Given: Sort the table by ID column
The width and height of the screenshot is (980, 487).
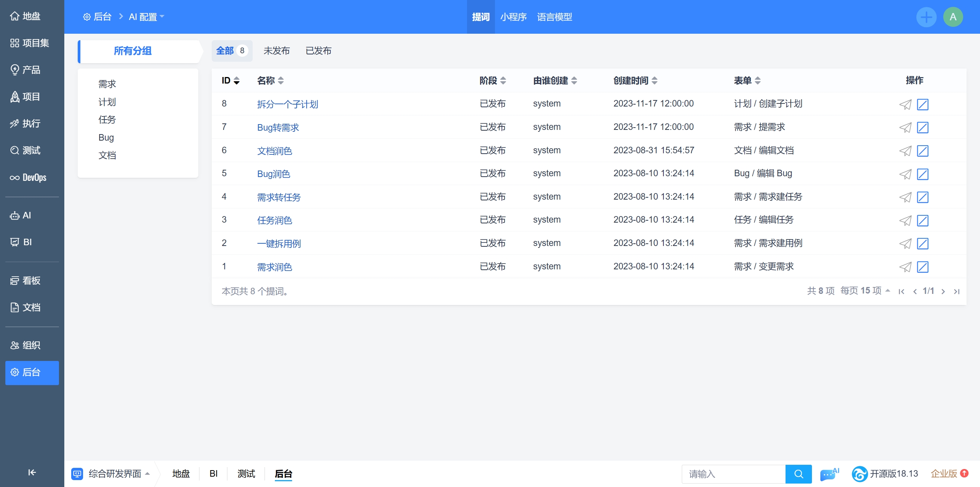Looking at the screenshot, I should (230, 80).
